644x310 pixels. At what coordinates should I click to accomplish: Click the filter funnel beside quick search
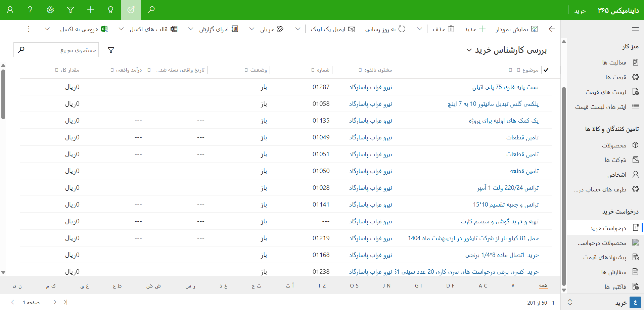click(x=111, y=50)
